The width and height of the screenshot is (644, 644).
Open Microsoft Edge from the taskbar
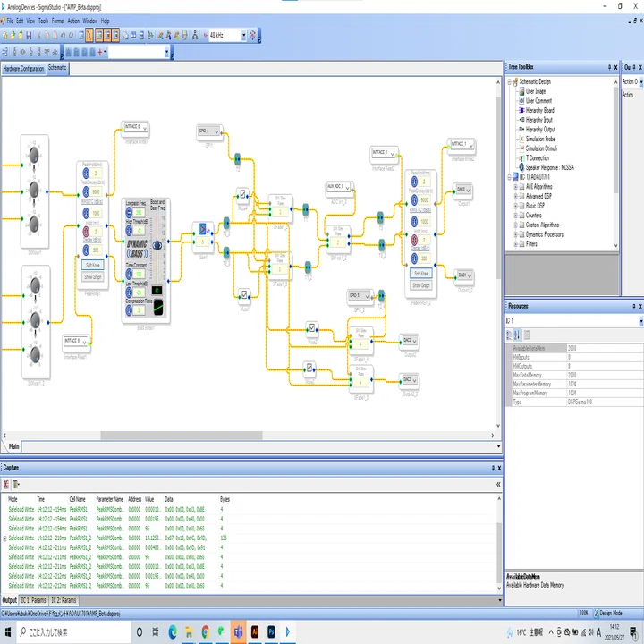point(173,631)
